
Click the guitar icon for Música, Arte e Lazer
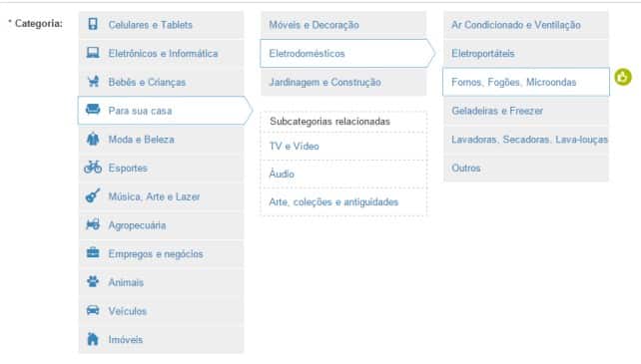93,195
